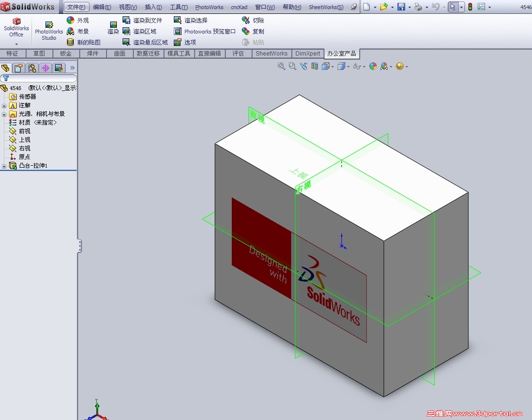Click the Save icon
This screenshot has width=532, height=420.
(401, 7)
